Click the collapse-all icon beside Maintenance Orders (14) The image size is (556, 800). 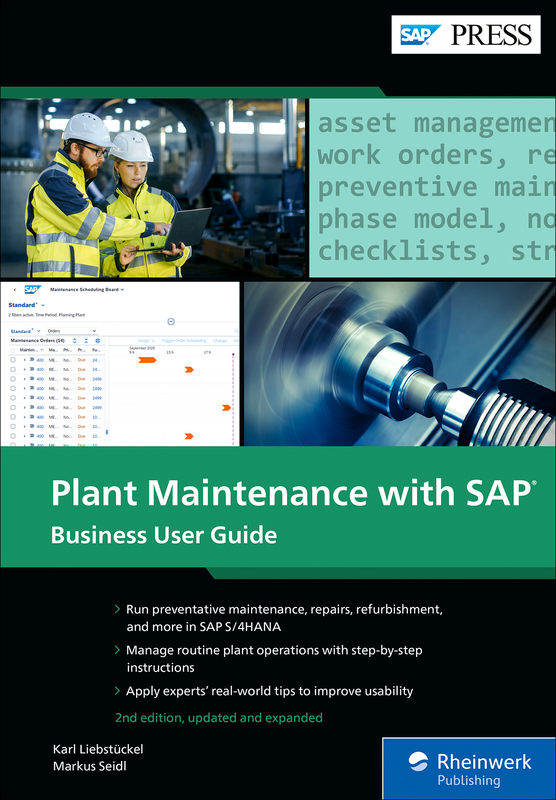pos(86,340)
